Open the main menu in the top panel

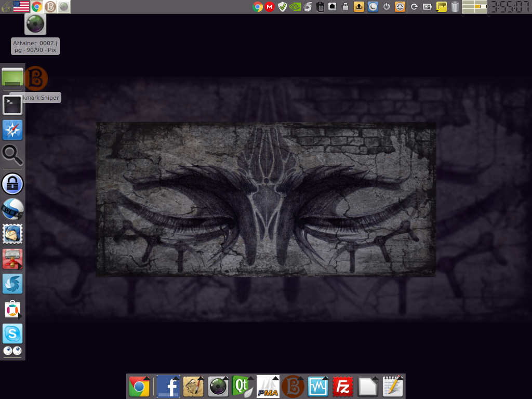point(6,6)
